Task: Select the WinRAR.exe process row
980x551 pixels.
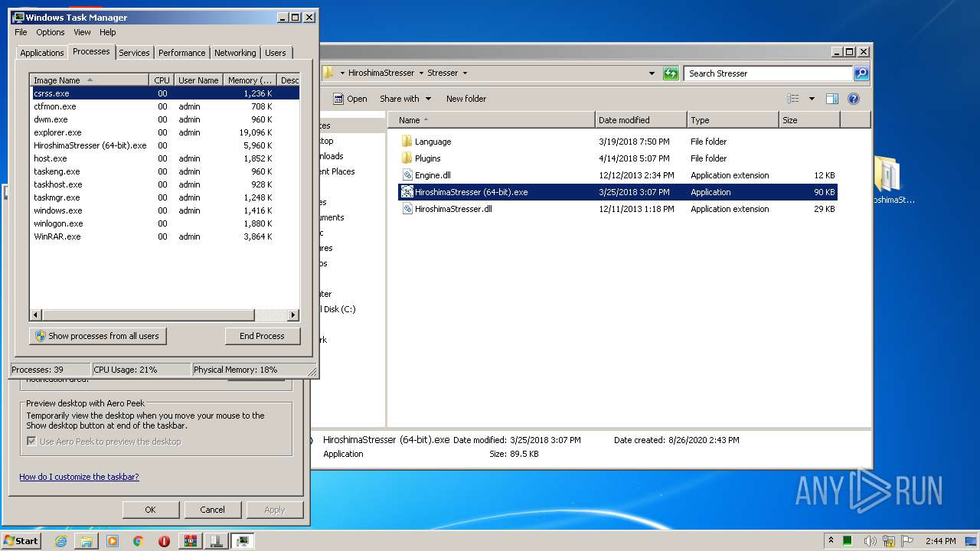Action: (165, 236)
